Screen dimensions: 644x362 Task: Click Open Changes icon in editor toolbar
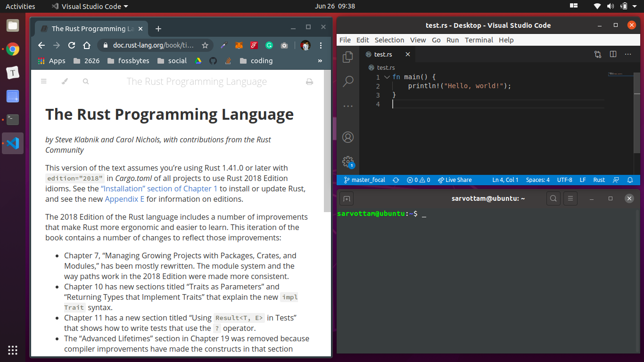pos(598,54)
